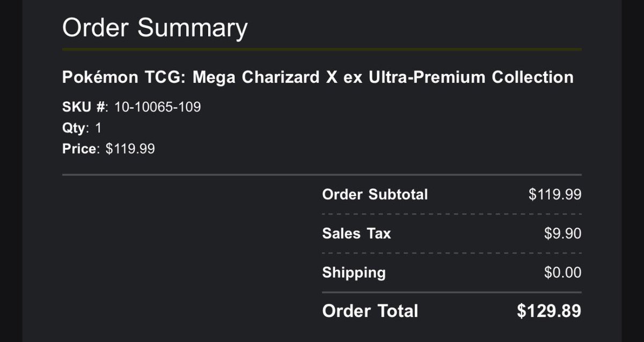Image resolution: width=644 pixels, height=342 pixels.
Task: Click the item price $119.99 under Qty
Action: point(130,149)
